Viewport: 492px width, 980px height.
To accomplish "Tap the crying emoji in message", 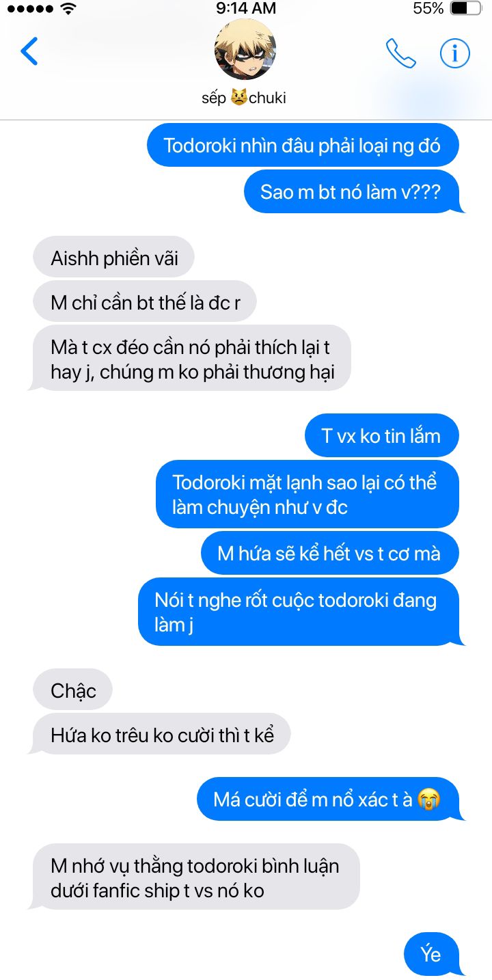I will point(428,799).
